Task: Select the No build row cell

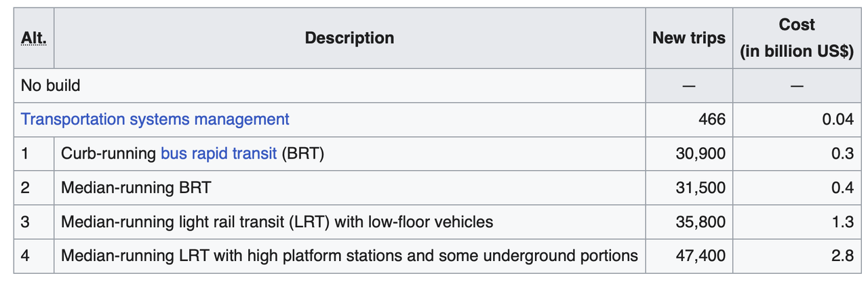Action: (51, 85)
